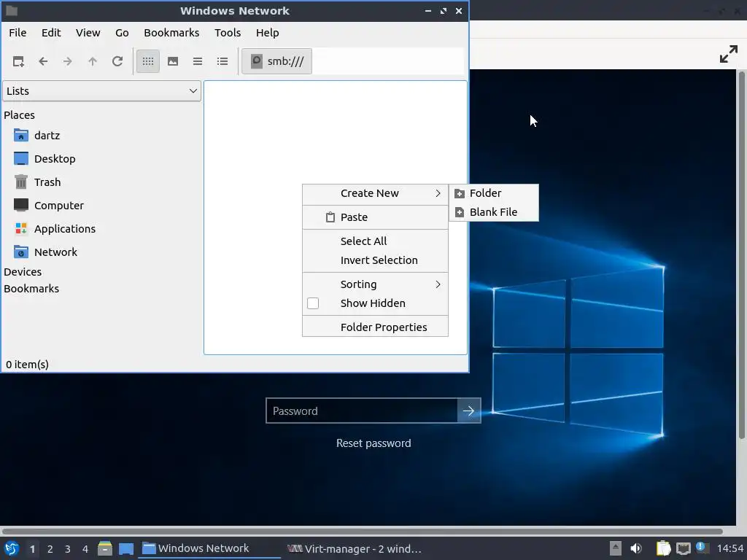
Task: Switch to workspace 2
Action: point(50,549)
